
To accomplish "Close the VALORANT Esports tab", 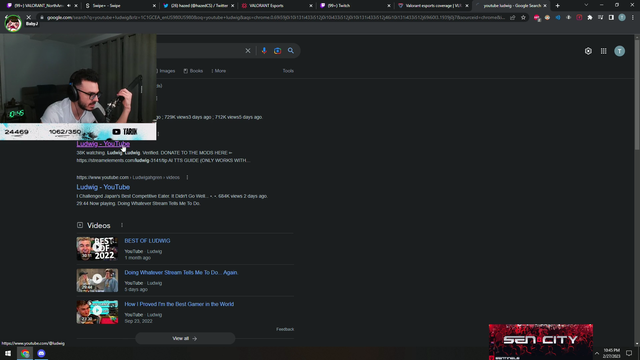I will pos(311,6).
